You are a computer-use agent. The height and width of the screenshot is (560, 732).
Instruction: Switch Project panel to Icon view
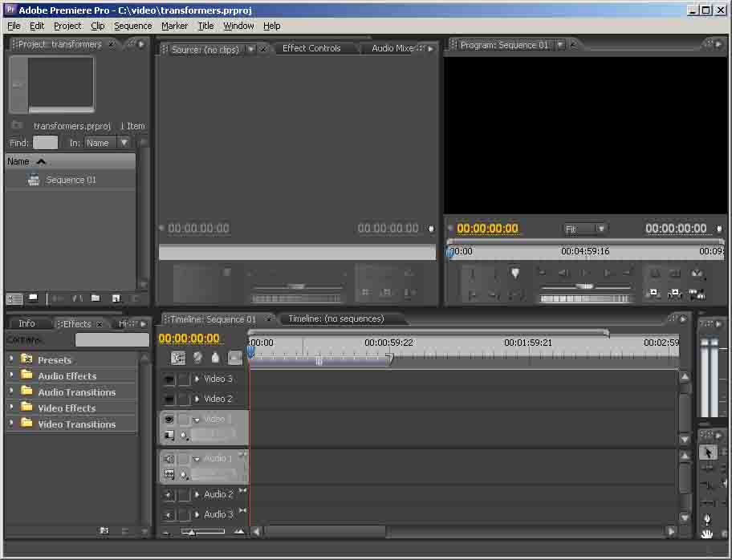[33, 298]
